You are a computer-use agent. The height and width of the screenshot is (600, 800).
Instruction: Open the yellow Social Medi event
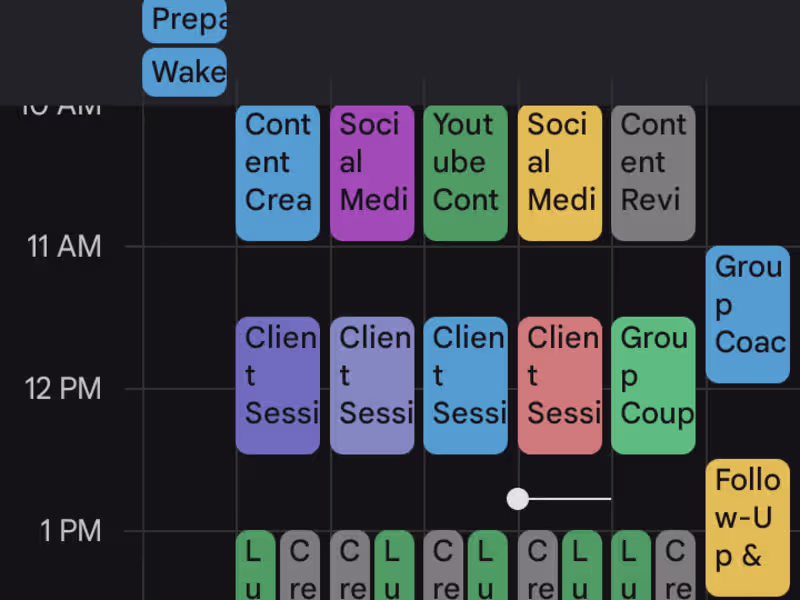[x=560, y=172]
